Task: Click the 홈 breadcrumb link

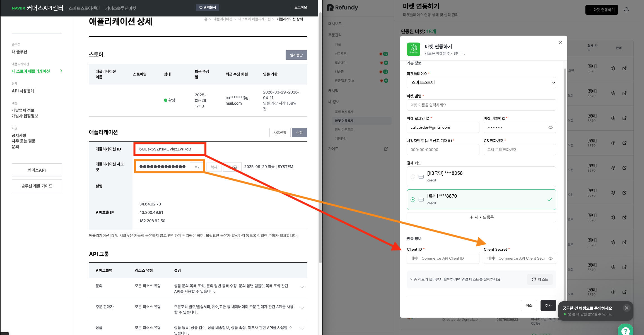Action: pos(206,19)
